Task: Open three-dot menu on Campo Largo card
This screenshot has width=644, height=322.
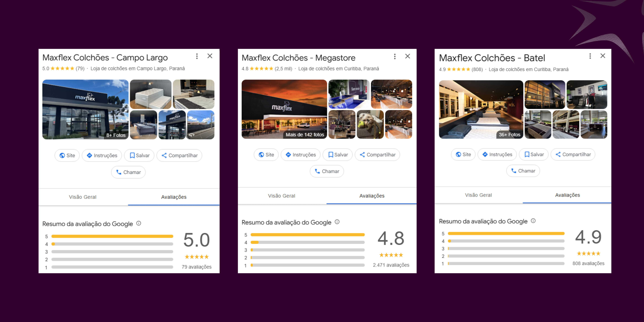Action: (197, 56)
